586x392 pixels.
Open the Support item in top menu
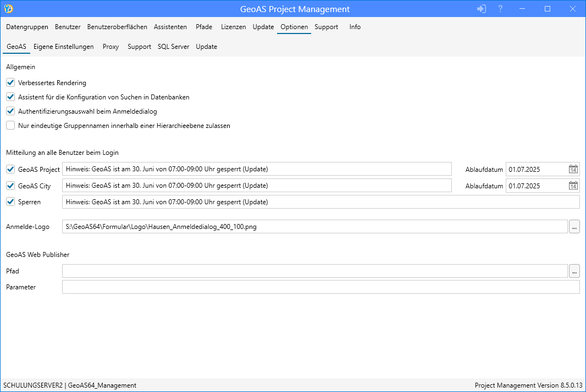327,27
